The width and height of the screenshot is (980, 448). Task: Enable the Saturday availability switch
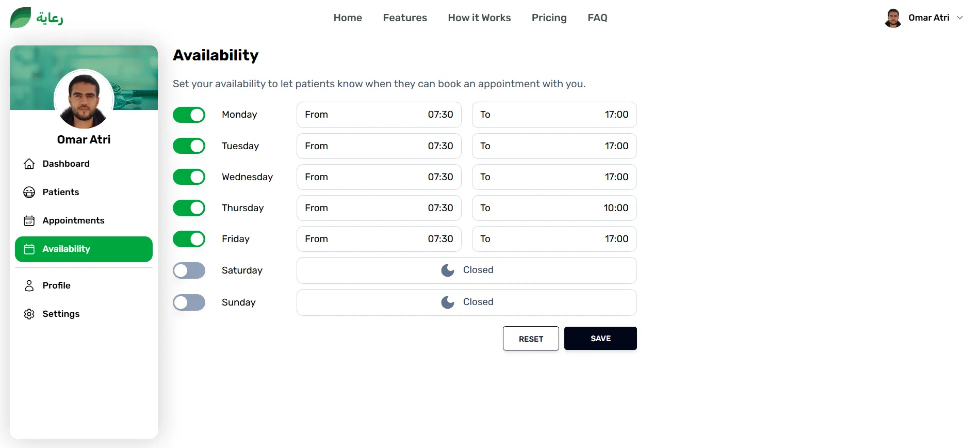(x=189, y=270)
